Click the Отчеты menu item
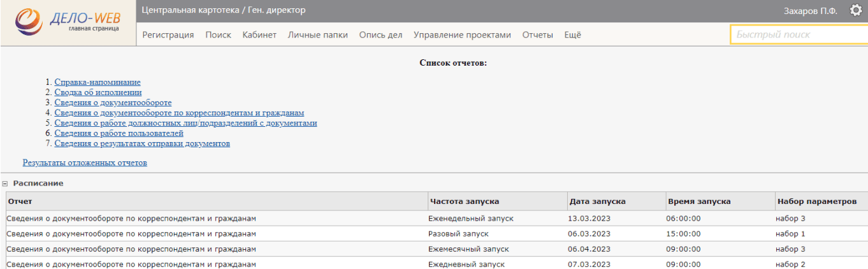Screen dimensions: 868x269 [x=537, y=35]
